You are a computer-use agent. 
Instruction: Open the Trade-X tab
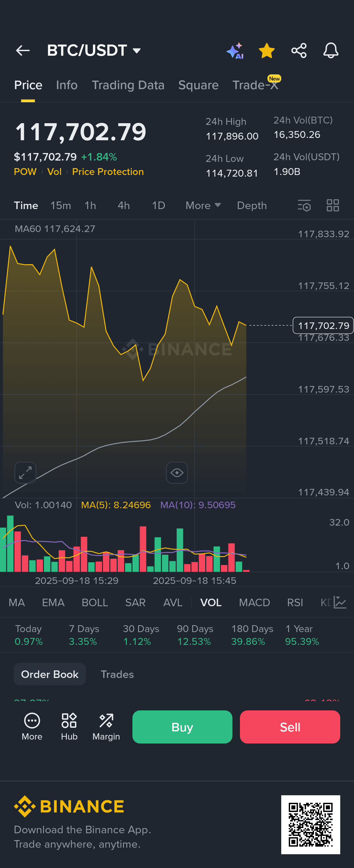click(x=255, y=85)
